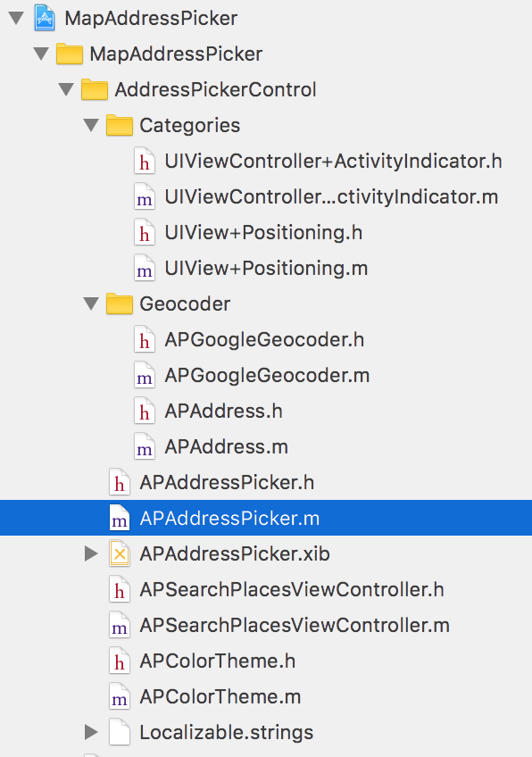Click the MapAddressPicker Xcode project icon
Screen dimensions: 532x757
[x=45, y=18]
